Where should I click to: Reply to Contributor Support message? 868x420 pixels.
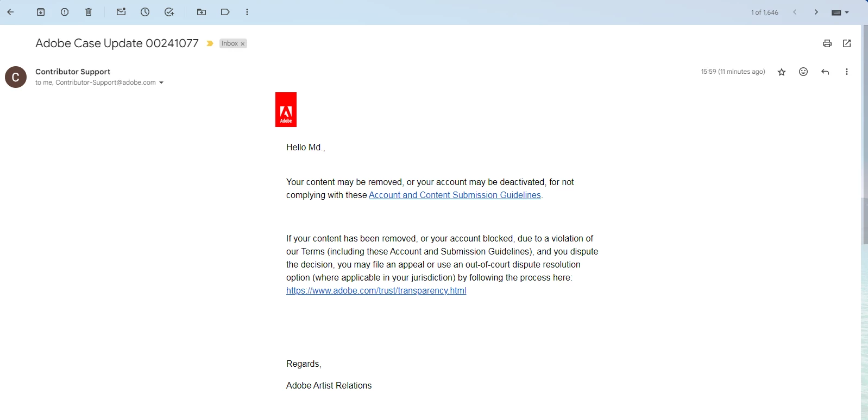(x=825, y=72)
